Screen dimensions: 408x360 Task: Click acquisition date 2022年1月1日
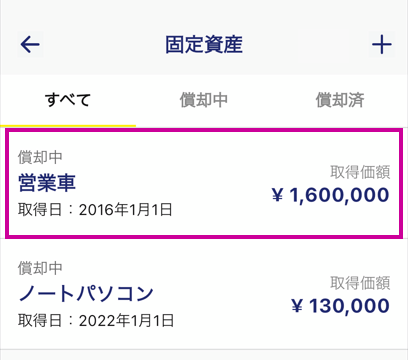tap(126, 321)
